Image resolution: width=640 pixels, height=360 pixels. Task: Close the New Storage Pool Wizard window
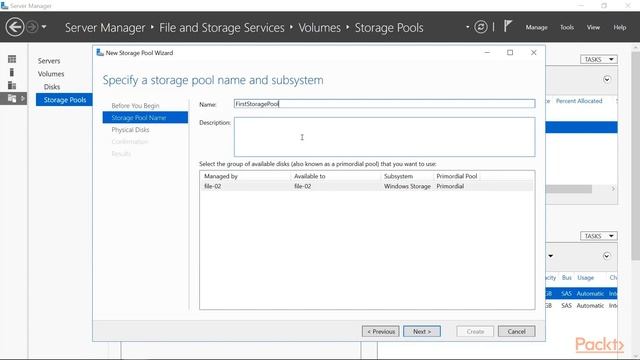[533, 53]
